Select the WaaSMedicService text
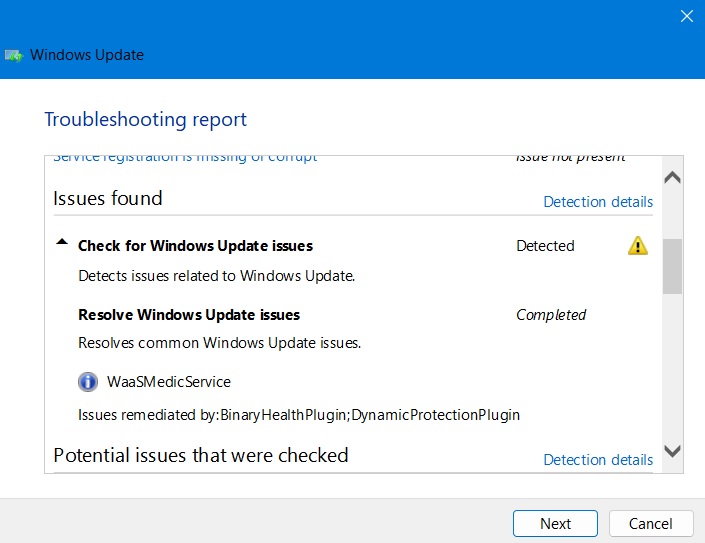This screenshot has width=705, height=543. pos(169,382)
